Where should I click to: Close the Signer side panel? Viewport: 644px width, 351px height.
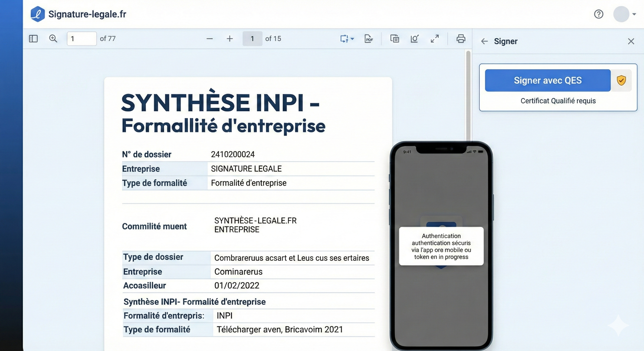(x=631, y=41)
